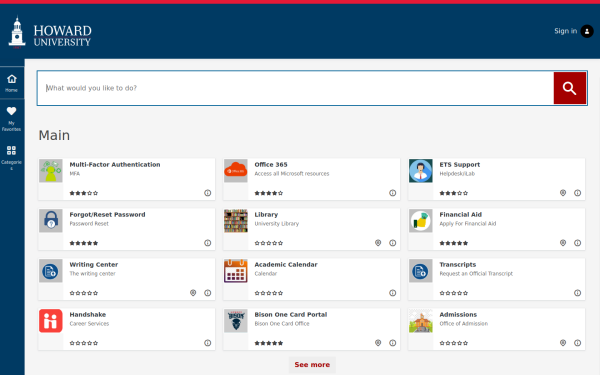Click the Howard University logo
This screenshot has width=600, height=375.
coord(50,32)
